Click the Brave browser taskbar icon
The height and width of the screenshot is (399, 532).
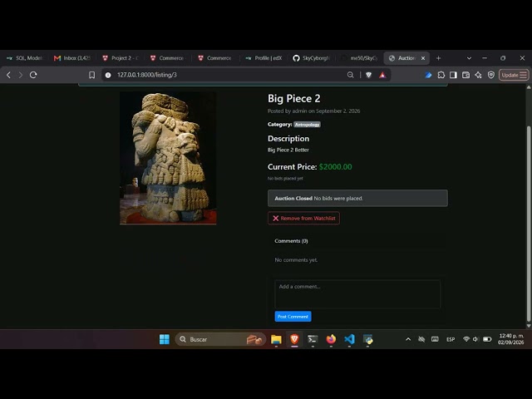point(294,339)
